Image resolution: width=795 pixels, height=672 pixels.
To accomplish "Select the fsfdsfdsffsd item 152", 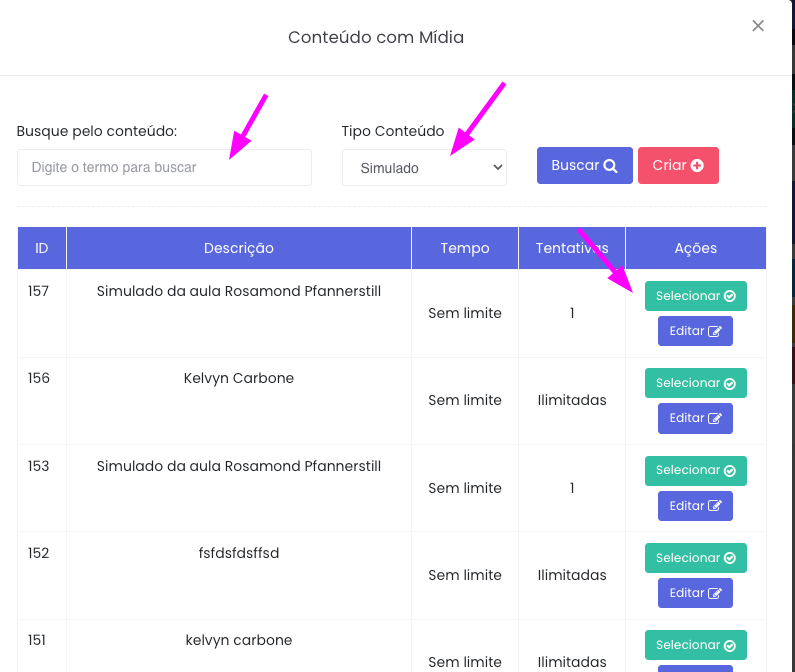I will pos(695,558).
